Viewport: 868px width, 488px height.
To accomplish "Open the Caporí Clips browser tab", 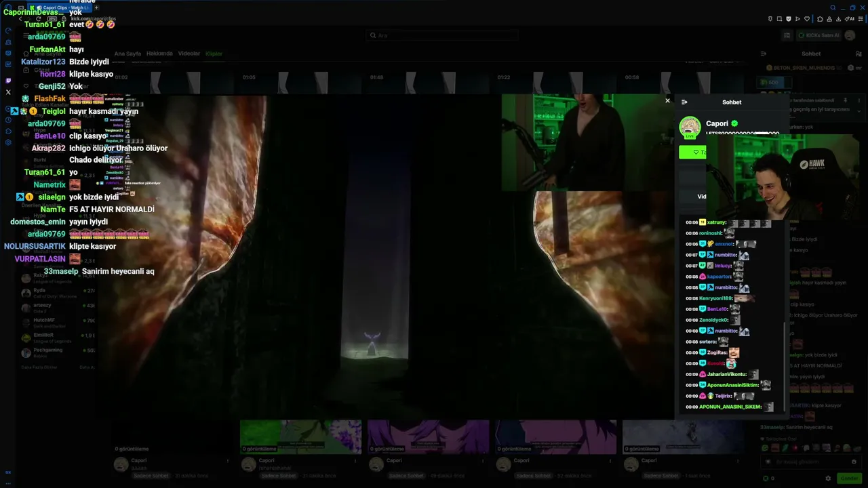I will pyautogui.click(x=60, y=7).
